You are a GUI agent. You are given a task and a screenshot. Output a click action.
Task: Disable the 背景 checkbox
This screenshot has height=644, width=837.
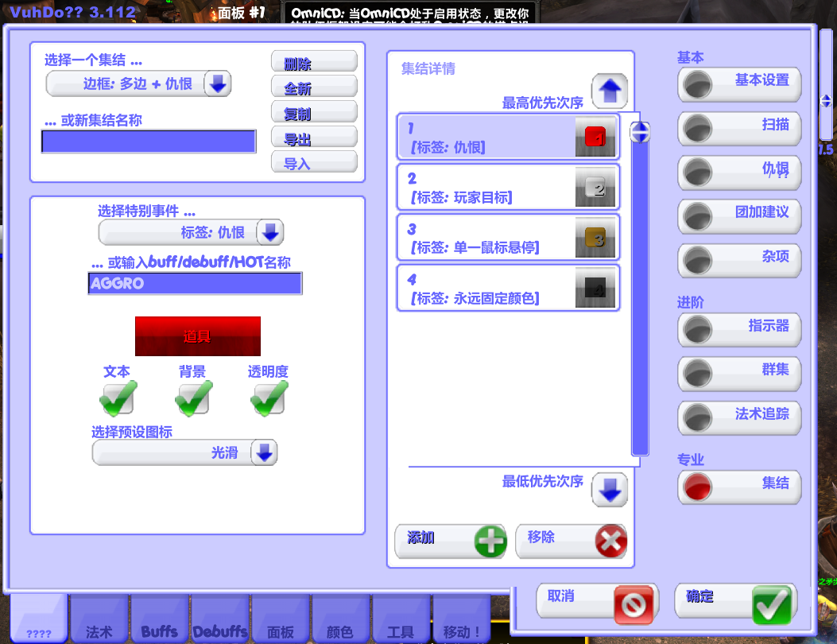tap(192, 396)
